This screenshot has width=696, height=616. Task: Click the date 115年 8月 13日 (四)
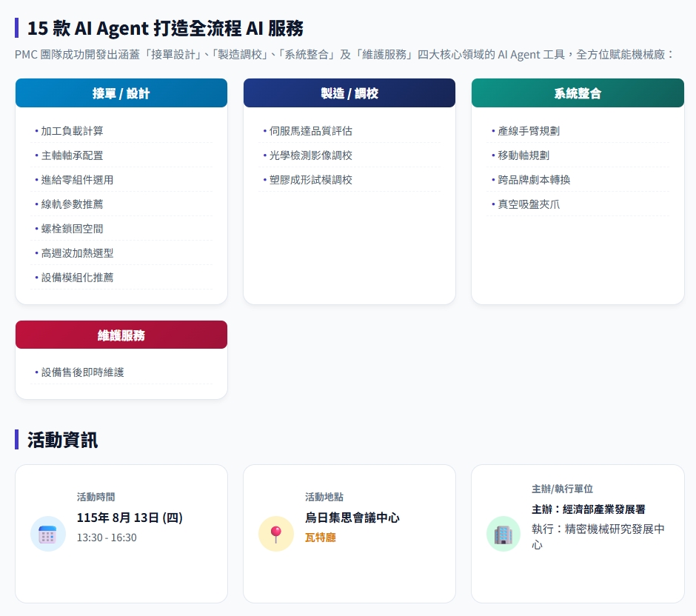point(130,518)
